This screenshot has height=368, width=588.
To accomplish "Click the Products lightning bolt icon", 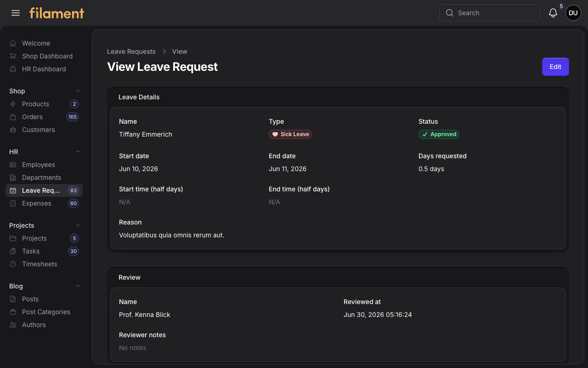I will [13, 104].
